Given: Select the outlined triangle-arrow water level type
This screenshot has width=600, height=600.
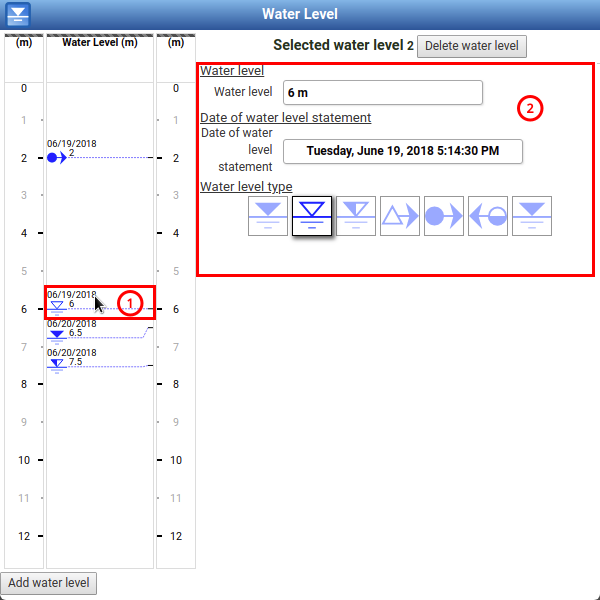Looking at the screenshot, I should click(400, 216).
